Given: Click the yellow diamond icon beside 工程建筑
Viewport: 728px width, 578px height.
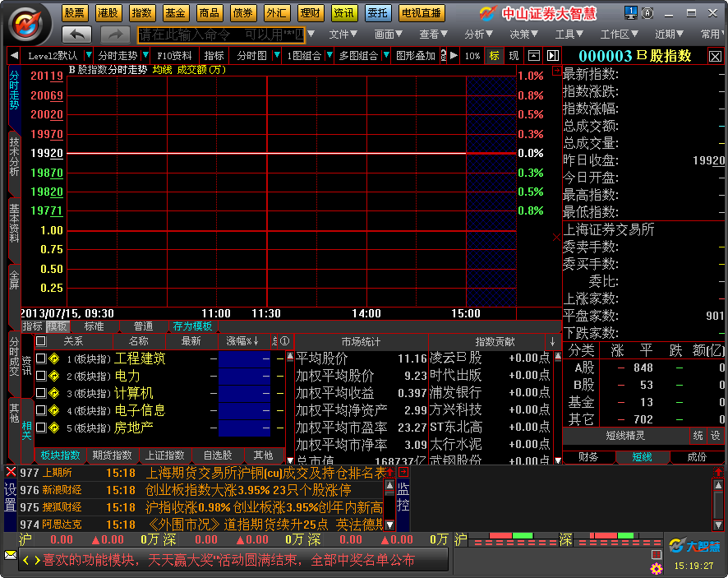Looking at the screenshot, I should [x=53, y=358].
